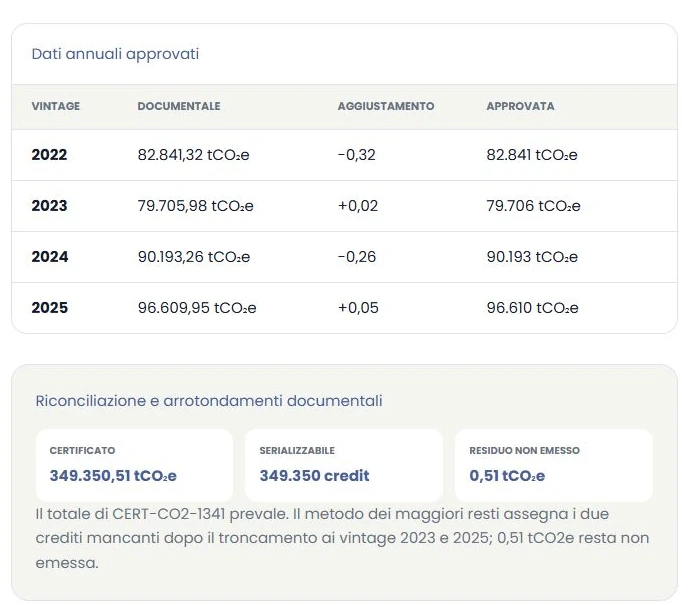Select documentale value 82.841,32 tCO₂e
The image size is (690, 605).
pyautogui.click(x=194, y=155)
